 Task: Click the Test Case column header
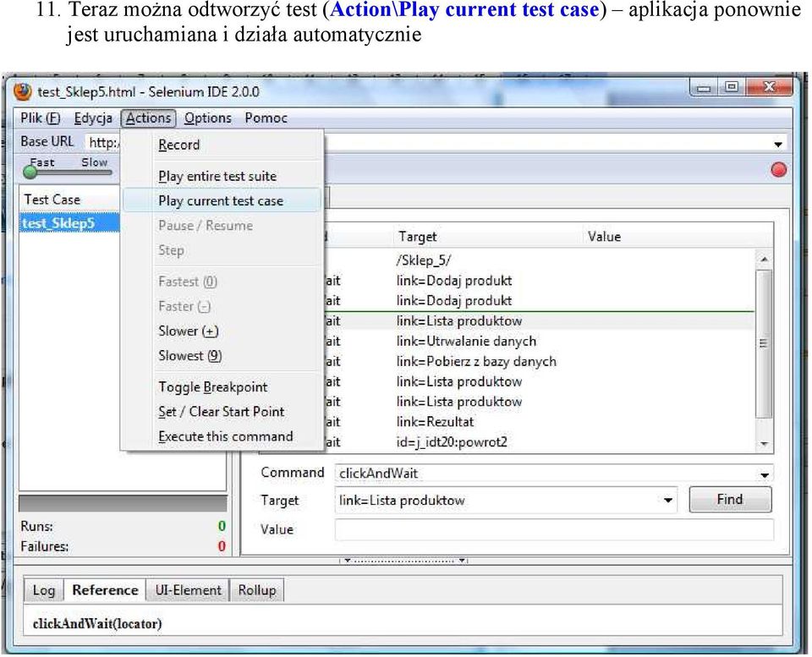point(70,200)
